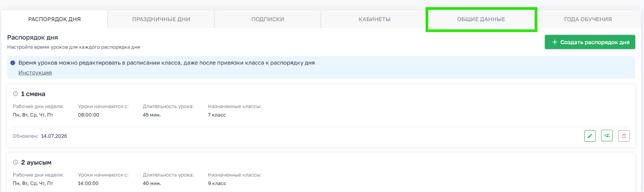
Task: Open the Инструкция link
Action: pyautogui.click(x=35, y=72)
